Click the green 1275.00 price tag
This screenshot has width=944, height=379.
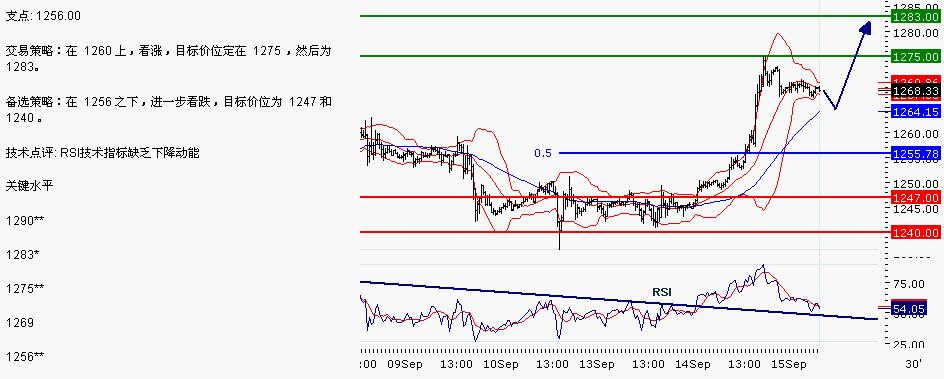[916, 57]
